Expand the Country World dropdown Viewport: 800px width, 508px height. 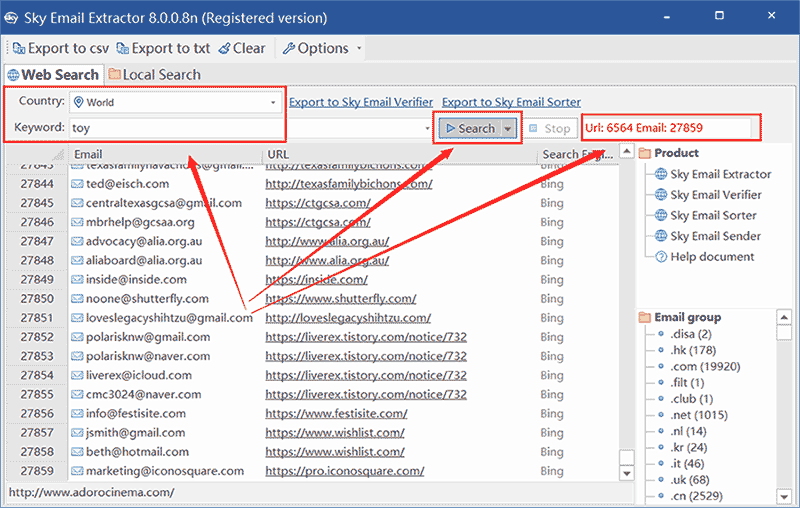click(x=273, y=102)
